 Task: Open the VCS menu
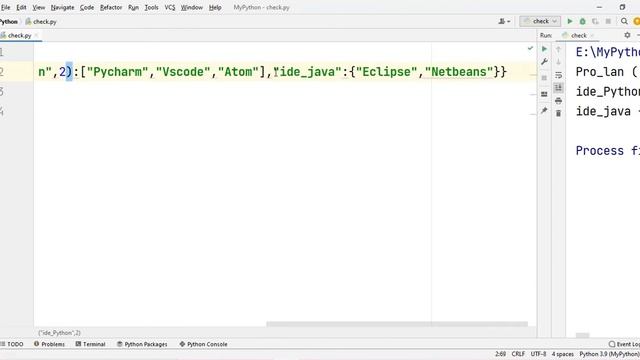coord(170,7)
